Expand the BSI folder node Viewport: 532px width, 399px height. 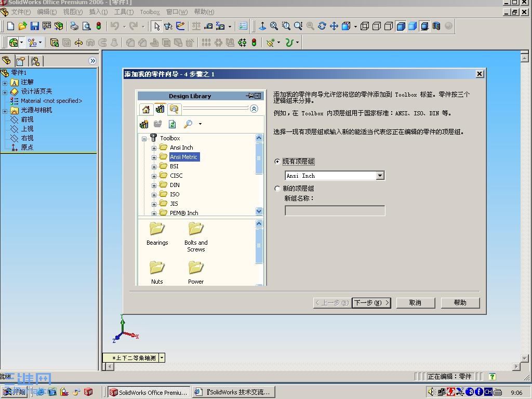154,167
